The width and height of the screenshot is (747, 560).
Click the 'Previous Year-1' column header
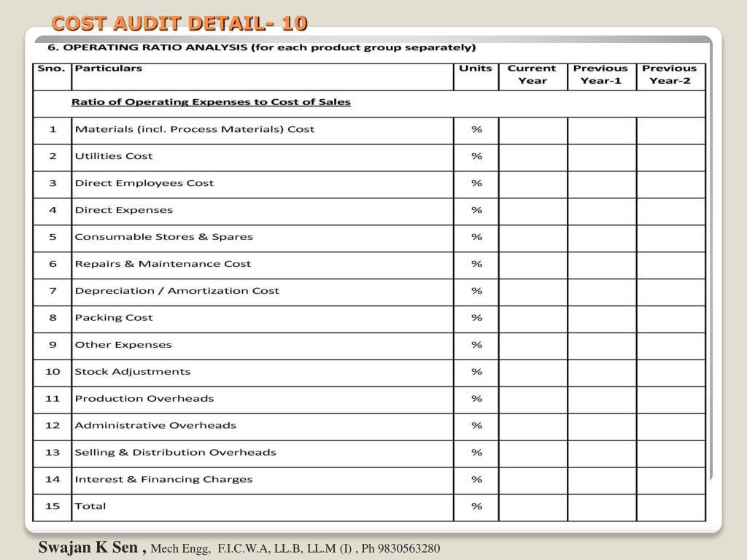pyautogui.click(x=601, y=75)
